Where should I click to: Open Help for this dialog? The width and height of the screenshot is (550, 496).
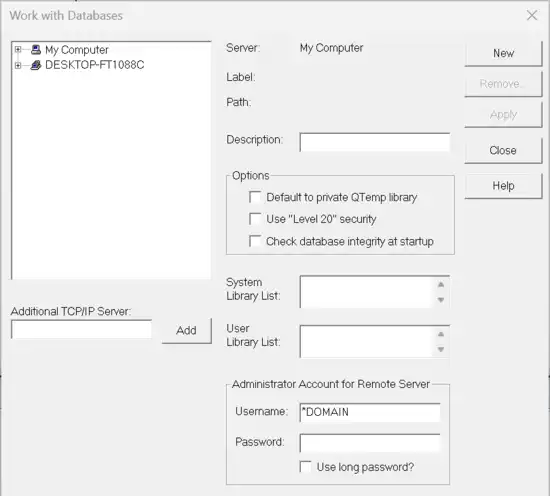click(x=503, y=186)
